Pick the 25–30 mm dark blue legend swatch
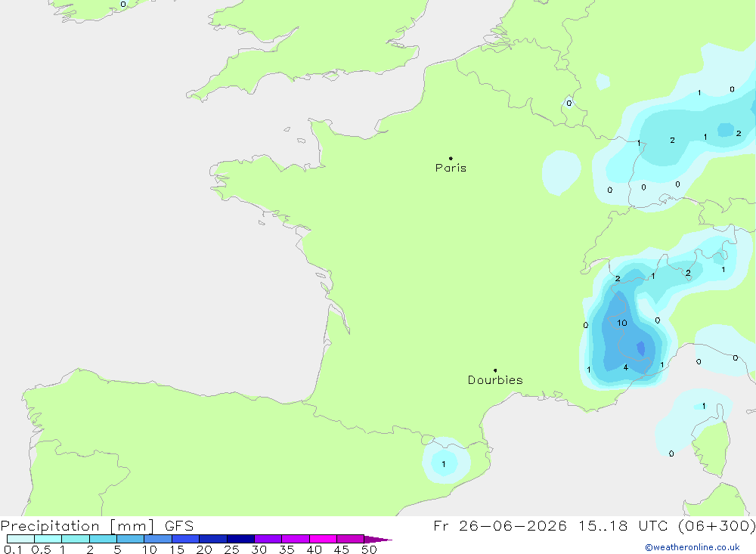The height and width of the screenshot is (554, 756). pos(240,539)
